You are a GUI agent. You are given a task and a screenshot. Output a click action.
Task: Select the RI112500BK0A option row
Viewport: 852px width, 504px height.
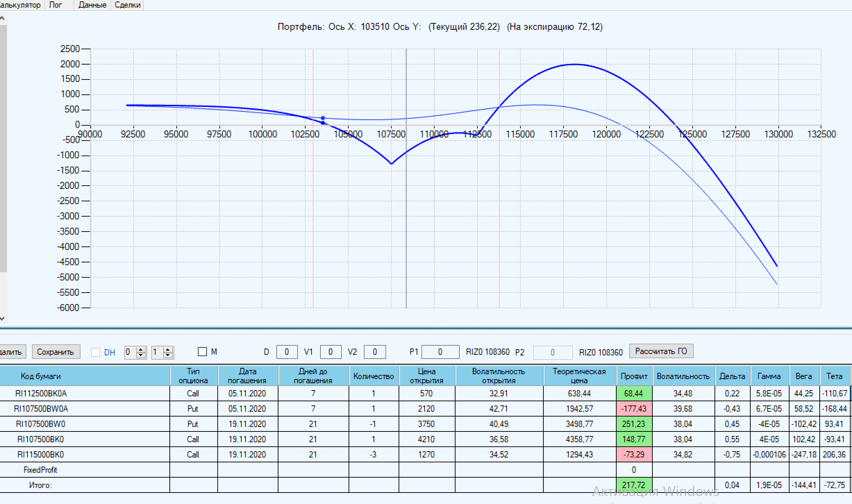[x=41, y=394]
